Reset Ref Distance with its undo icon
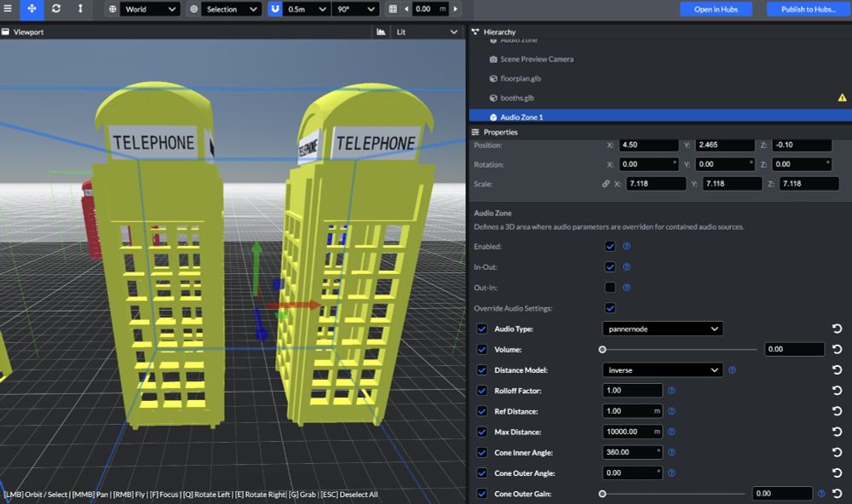Screen dimensions: 852x504 coord(838,411)
